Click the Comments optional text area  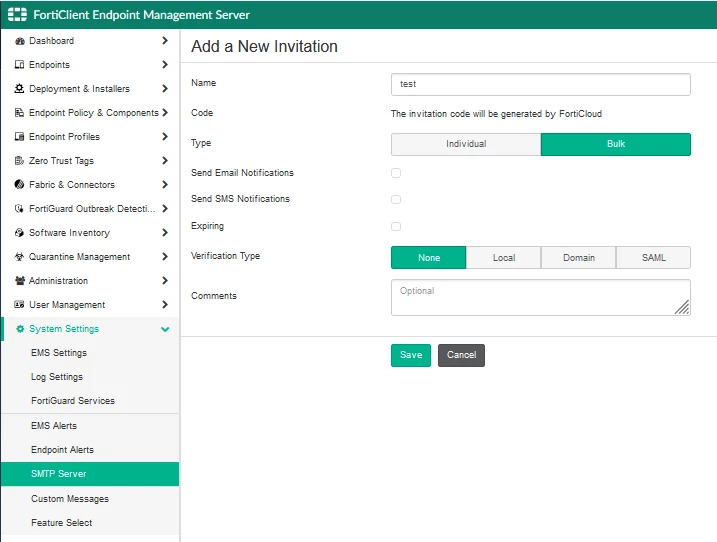[x=540, y=297]
